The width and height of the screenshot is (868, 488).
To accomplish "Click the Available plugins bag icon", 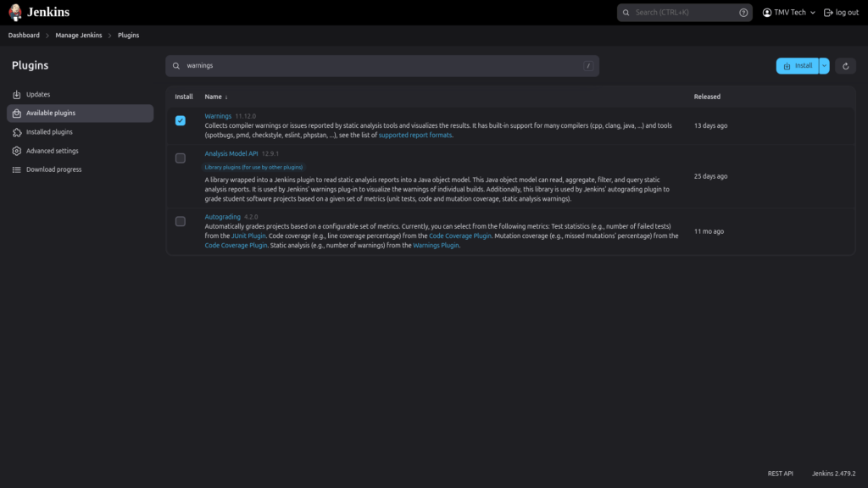I will tap(17, 114).
